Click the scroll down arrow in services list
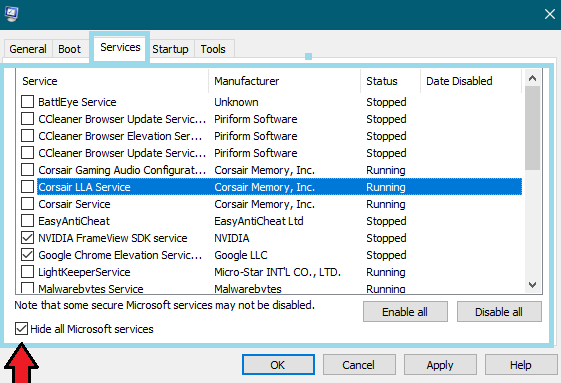Image resolution: width=561 pixels, height=383 pixels. pyautogui.click(x=532, y=285)
